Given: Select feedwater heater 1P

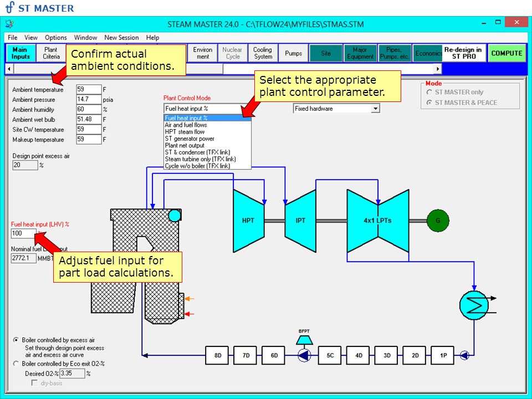Looking at the screenshot, I should [x=443, y=356].
